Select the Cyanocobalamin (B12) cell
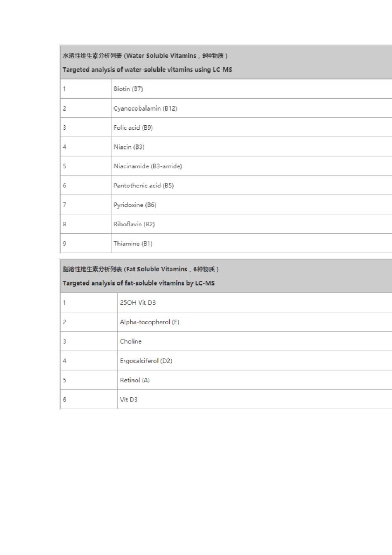The width and height of the screenshot is (392, 555). pos(145,108)
